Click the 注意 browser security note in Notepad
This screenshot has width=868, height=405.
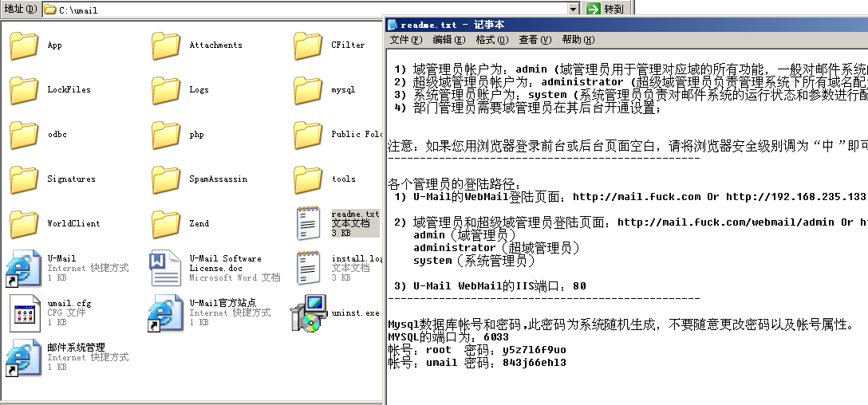click(628, 146)
